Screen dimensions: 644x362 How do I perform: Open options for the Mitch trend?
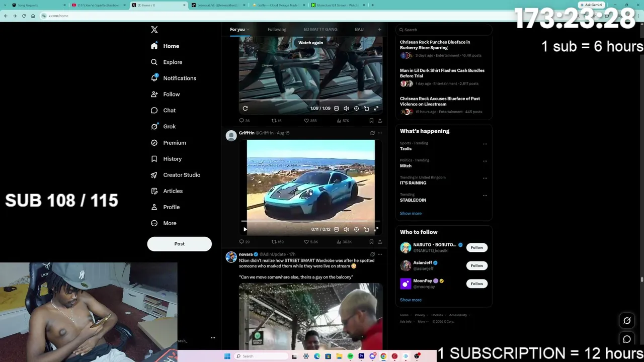click(x=485, y=161)
